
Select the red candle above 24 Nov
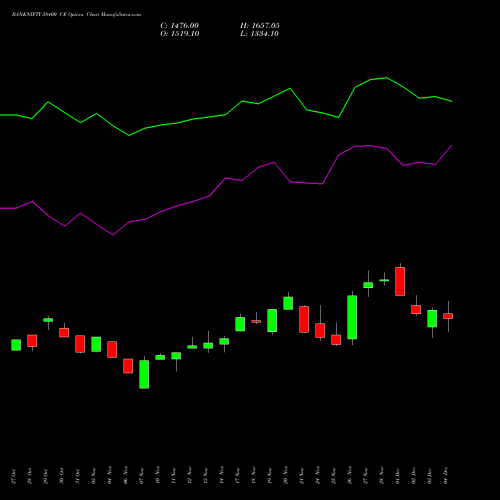point(320,331)
